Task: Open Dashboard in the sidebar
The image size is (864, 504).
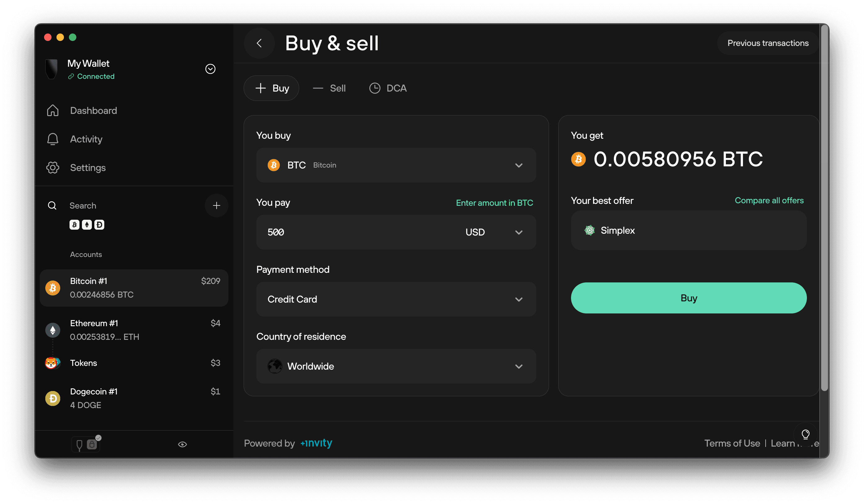Action: 94,110
